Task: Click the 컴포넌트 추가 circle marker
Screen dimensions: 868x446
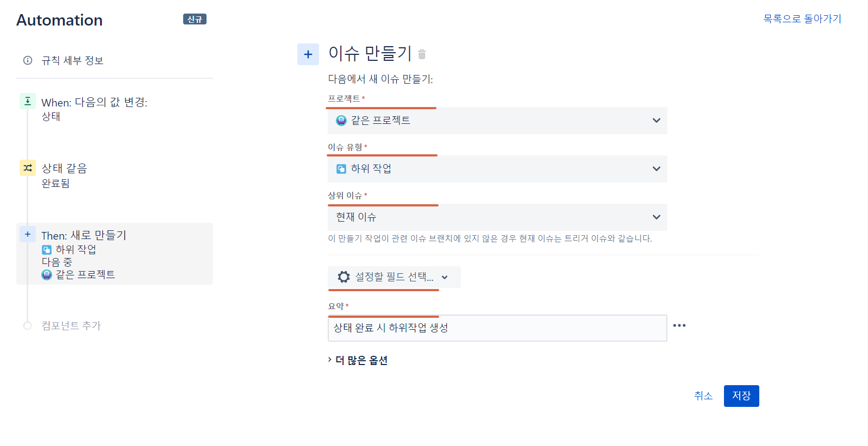Action: [28, 325]
